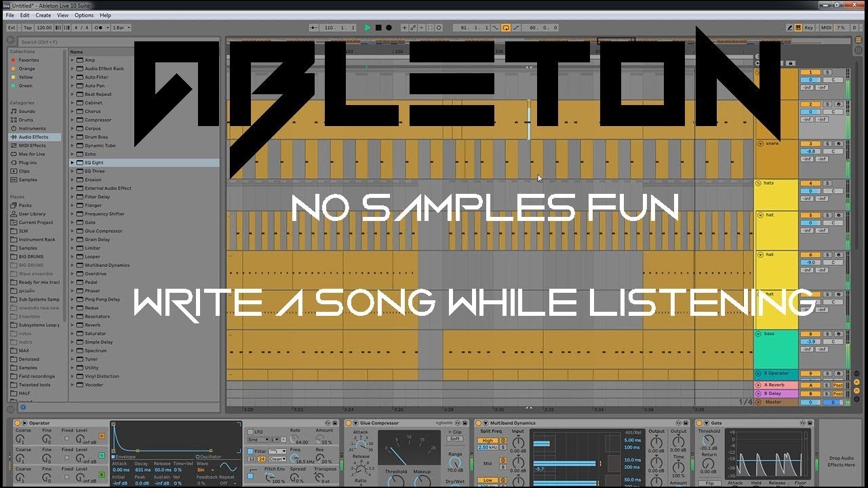The height and width of the screenshot is (488, 868).
Task: Expand the Amp device in browser list
Action: coord(73,60)
